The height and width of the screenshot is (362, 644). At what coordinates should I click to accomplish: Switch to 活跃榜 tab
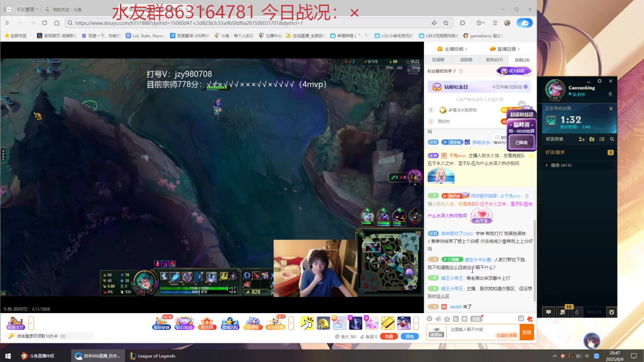[x=466, y=60]
